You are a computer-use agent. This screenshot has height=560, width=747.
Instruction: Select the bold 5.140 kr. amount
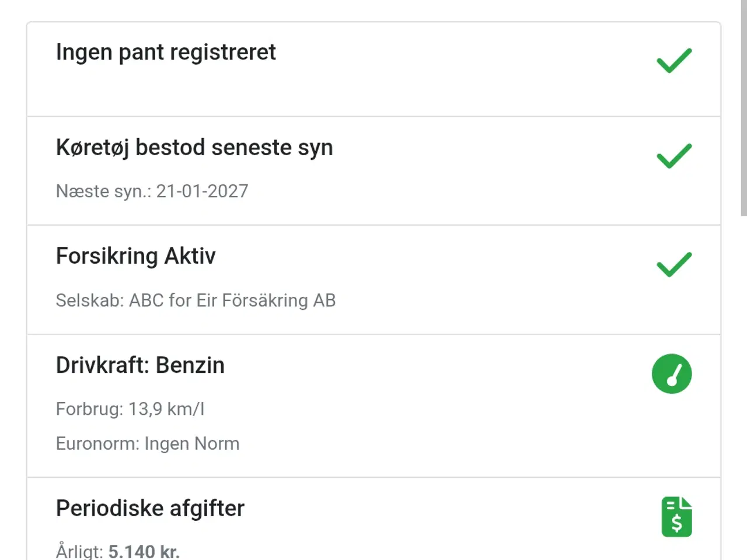(144, 551)
